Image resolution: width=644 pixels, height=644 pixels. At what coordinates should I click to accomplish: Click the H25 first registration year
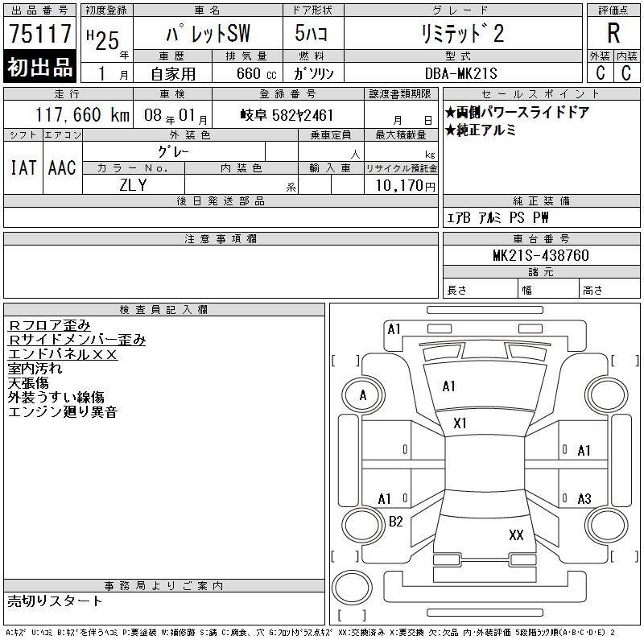tap(103, 39)
